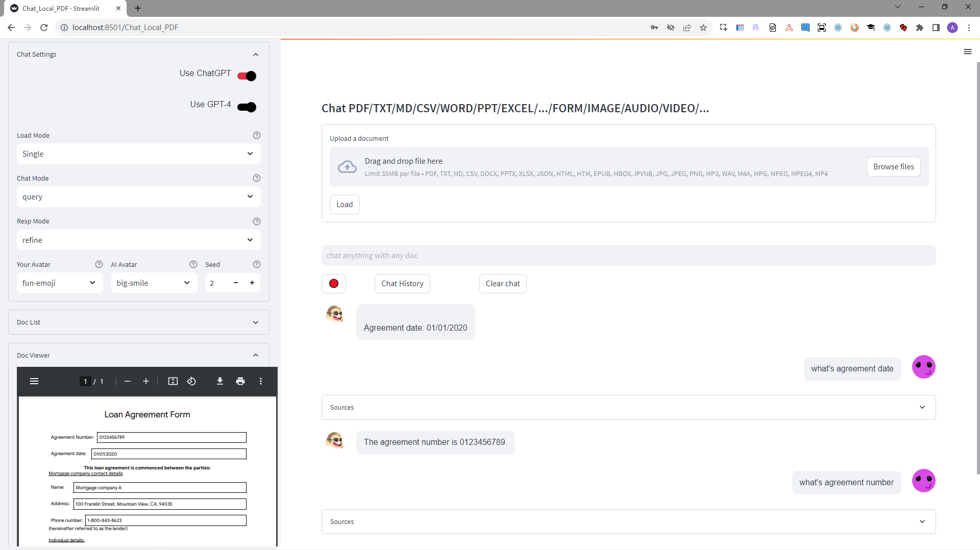Image resolution: width=980 pixels, height=550 pixels.
Task: Increase the Seed value with the plus stepper
Action: (x=252, y=283)
